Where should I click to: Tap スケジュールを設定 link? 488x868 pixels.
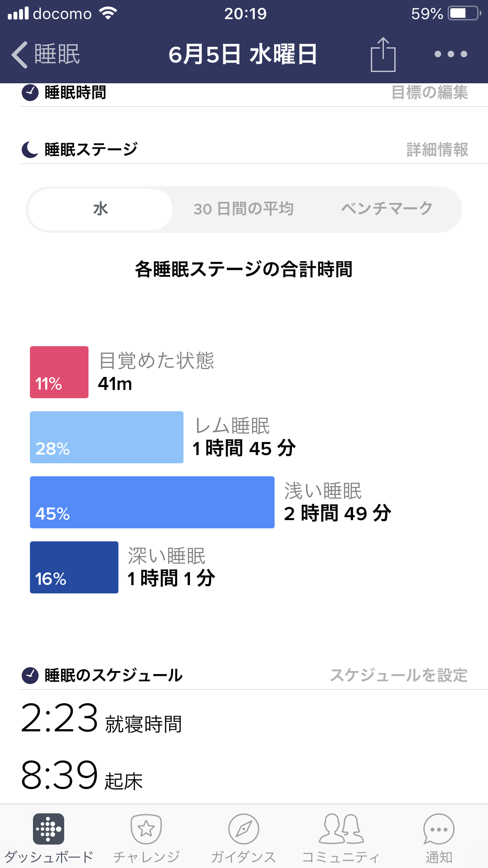click(x=399, y=675)
